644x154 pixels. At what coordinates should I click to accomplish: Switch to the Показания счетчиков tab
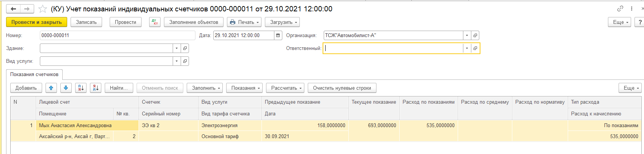[x=34, y=75]
